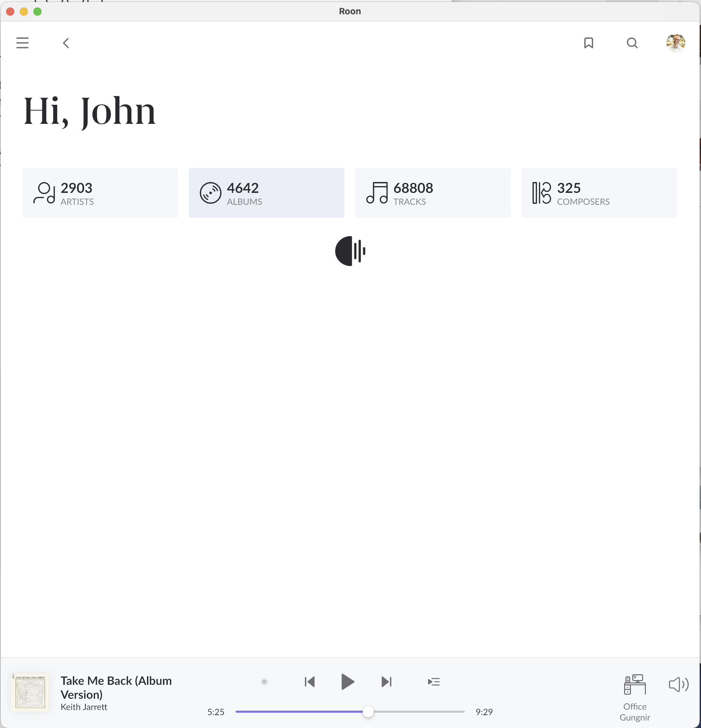
Task: Open the 2903 Artists tile
Action: tap(100, 193)
